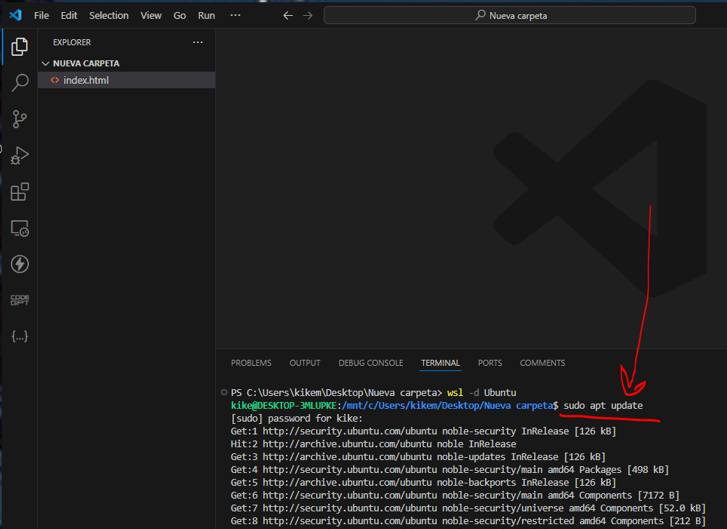Open the Explorer view in activity bar
The width and height of the screenshot is (727, 529).
(19, 47)
